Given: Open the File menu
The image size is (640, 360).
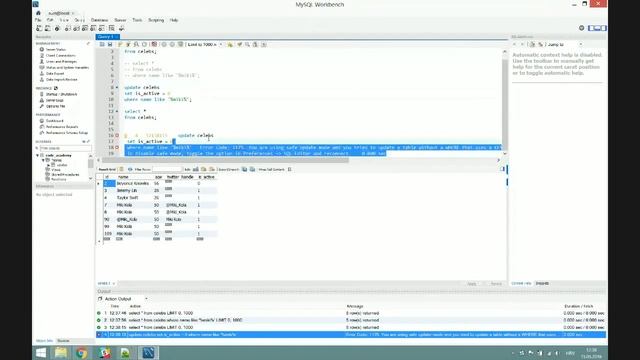Looking at the screenshot, I should (38, 20).
